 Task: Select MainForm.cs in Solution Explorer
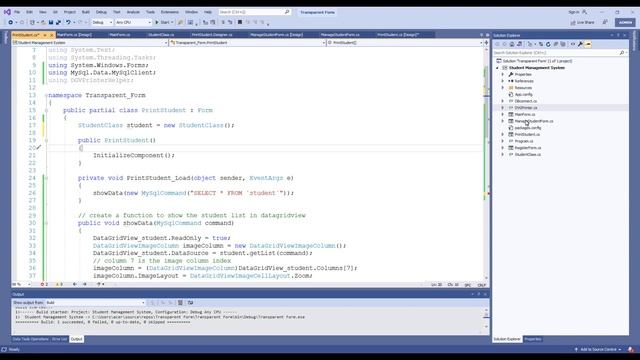[524, 114]
